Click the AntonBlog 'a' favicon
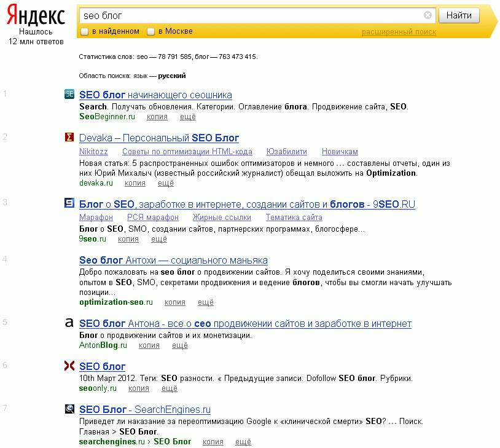This screenshot has height=448, width=500. click(69, 323)
